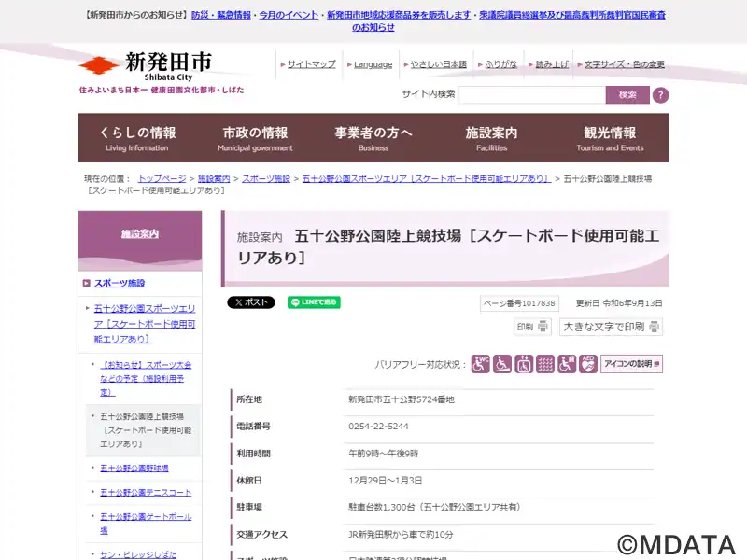Click the サイト内検索 search input field

click(531, 95)
